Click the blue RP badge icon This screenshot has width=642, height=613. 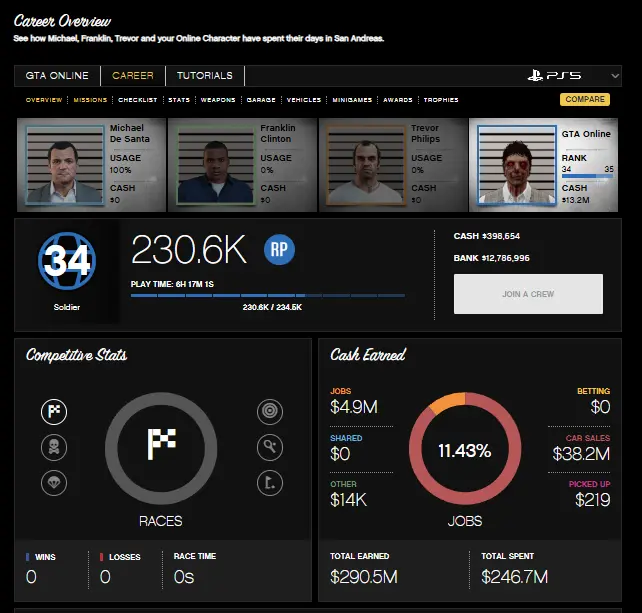279,249
